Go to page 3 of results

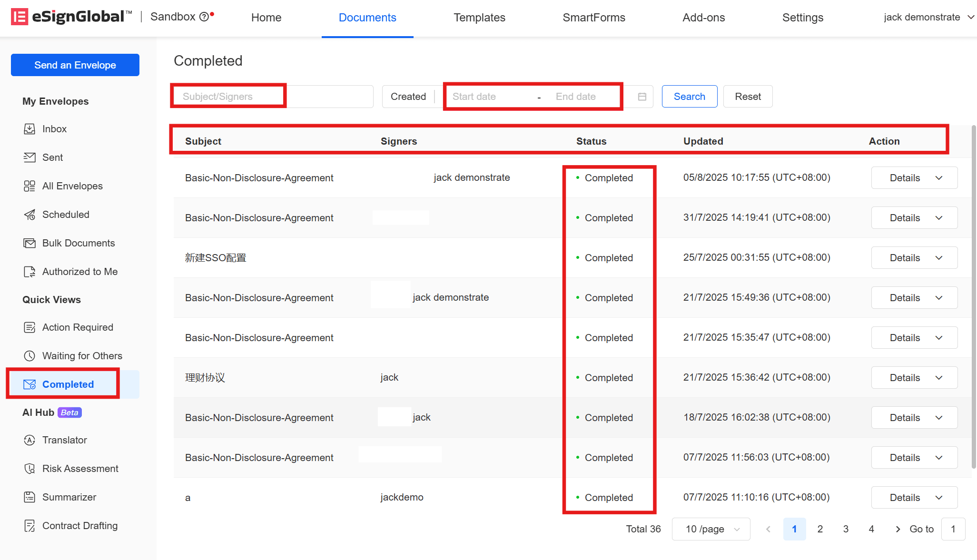[x=846, y=529]
